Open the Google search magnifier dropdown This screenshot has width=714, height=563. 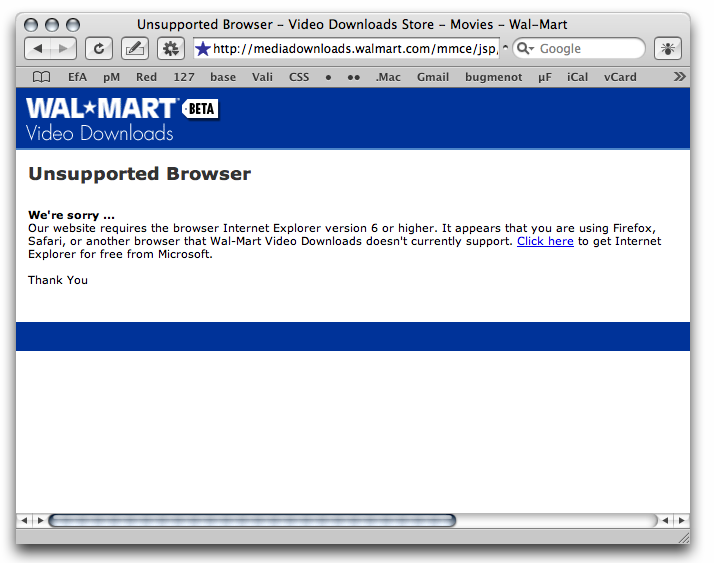coord(525,48)
